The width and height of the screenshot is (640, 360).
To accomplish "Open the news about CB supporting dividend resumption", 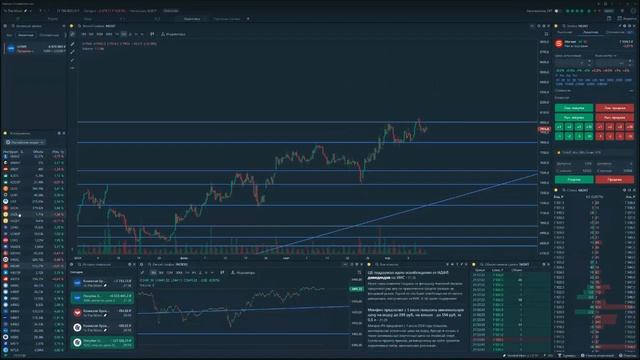I will coord(408,275).
